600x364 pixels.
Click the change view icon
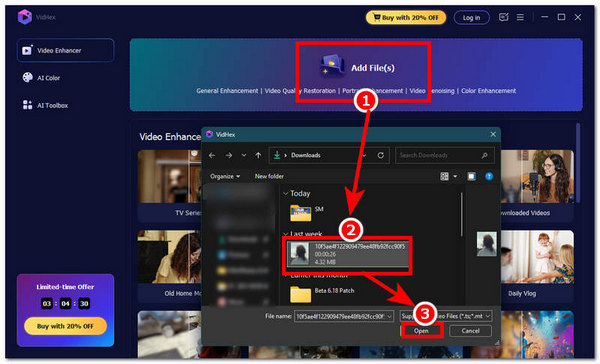coord(444,176)
